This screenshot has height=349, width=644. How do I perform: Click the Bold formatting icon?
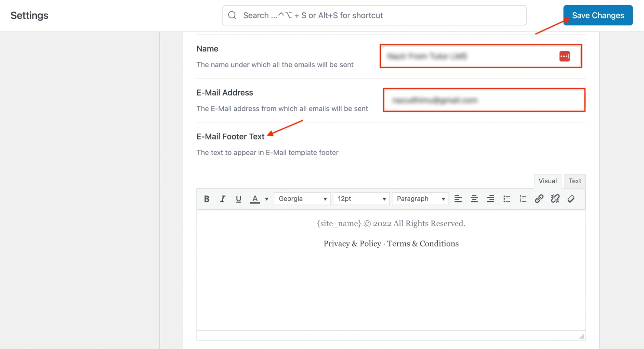[x=207, y=199]
